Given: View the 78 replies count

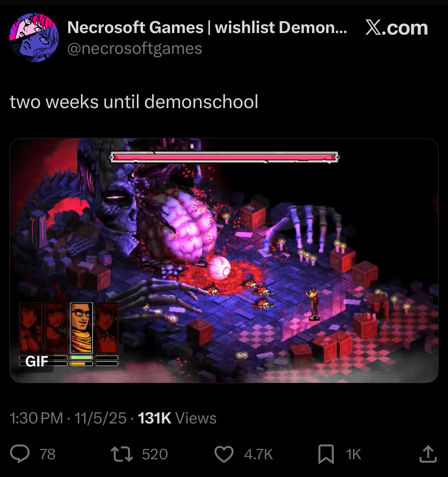Looking at the screenshot, I should (x=47, y=454).
